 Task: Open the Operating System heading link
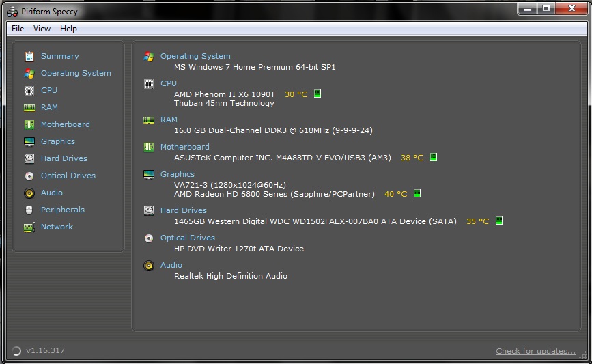tap(195, 56)
